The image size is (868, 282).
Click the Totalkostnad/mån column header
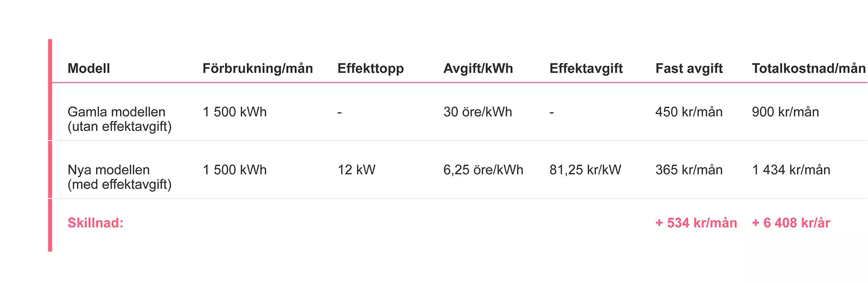tap(808, 68)
